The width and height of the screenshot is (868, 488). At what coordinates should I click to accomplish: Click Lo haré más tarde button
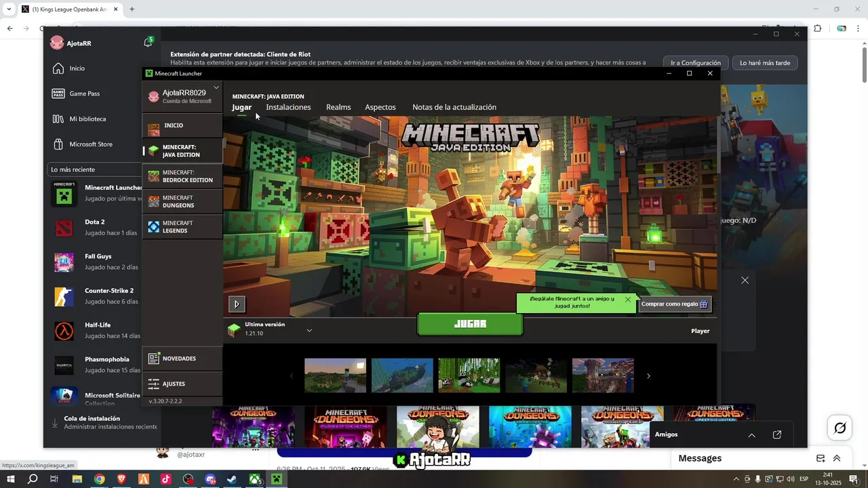[765, 63]
